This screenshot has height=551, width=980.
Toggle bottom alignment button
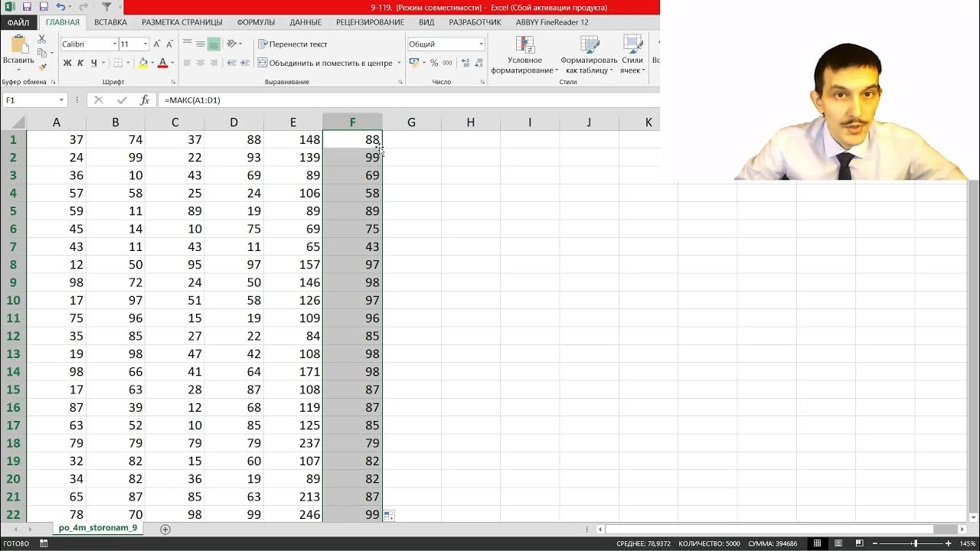tap(214, 44)
